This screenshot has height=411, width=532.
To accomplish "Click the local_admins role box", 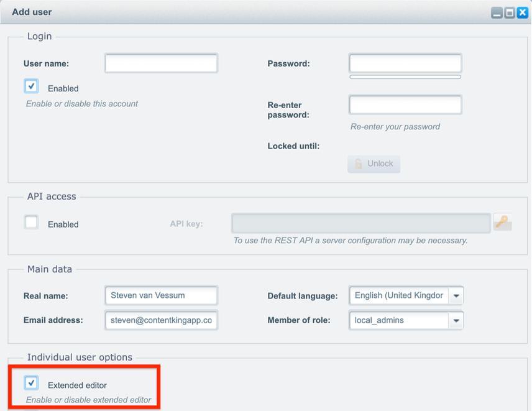I will [x=399, y=320].
